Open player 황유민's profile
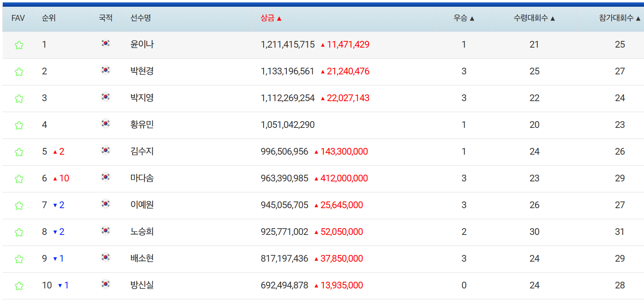This screenshot has width=644, height=301. click(x=142, y=125)
